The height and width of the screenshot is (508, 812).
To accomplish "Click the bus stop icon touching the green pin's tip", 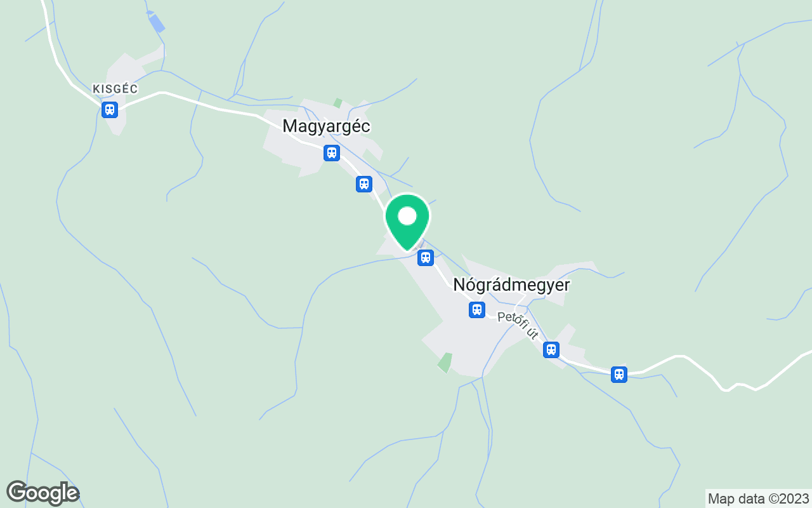I will pyautogui.click(x=426, y=258).
